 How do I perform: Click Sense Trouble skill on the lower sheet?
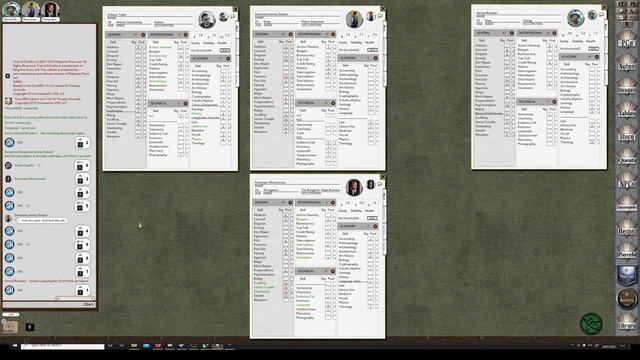tap(264, 287)
